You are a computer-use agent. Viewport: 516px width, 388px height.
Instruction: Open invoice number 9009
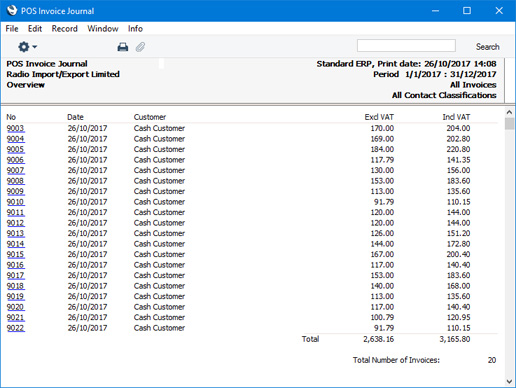[16, 191]
